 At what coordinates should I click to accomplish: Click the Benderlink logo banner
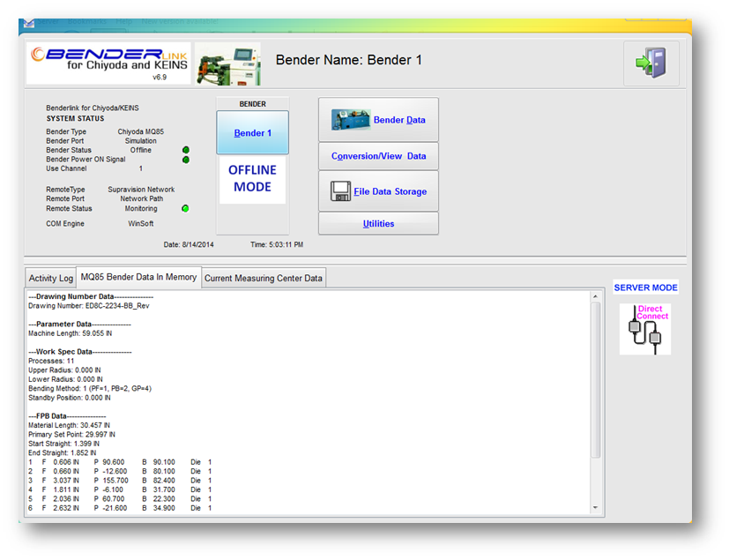pyautogui.click(x=108, y=63)
